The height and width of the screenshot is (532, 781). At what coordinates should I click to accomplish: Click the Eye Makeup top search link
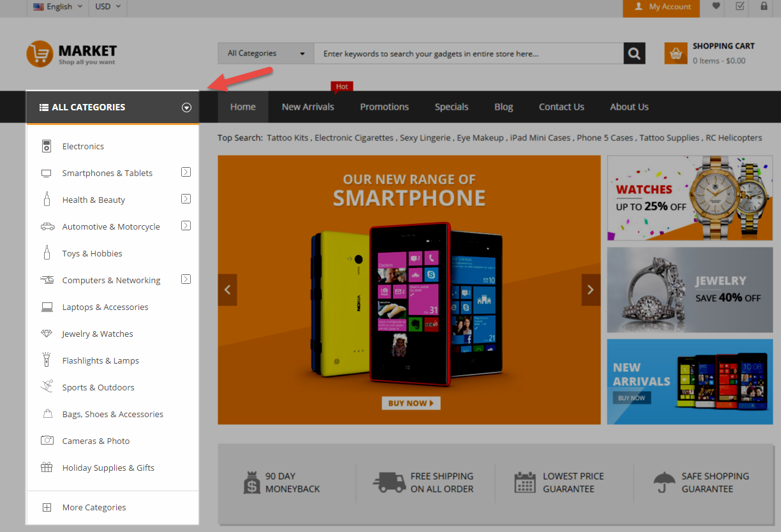[479, 138]
